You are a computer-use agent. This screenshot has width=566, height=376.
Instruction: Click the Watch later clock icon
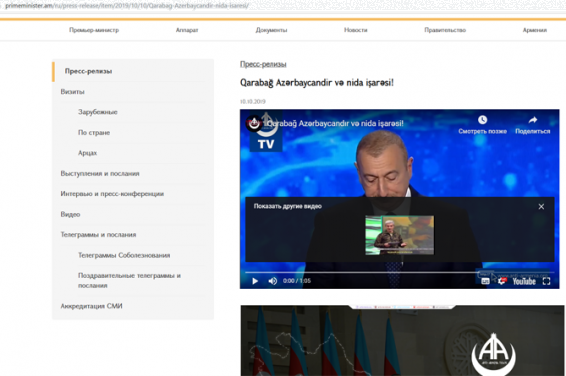pos(483,120)
